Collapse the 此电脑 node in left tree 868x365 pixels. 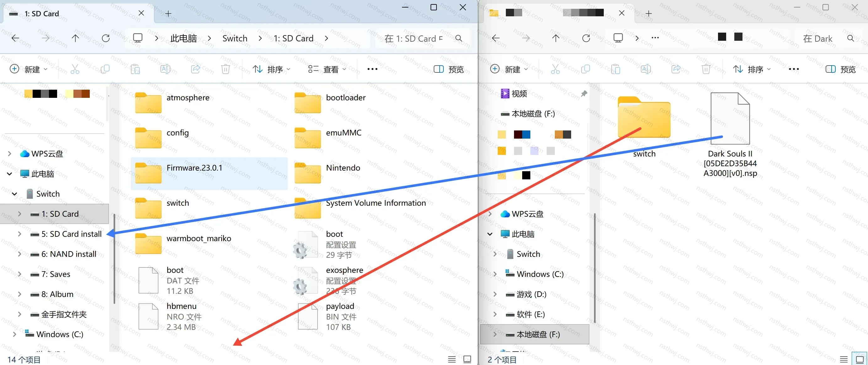click(9, 174)
